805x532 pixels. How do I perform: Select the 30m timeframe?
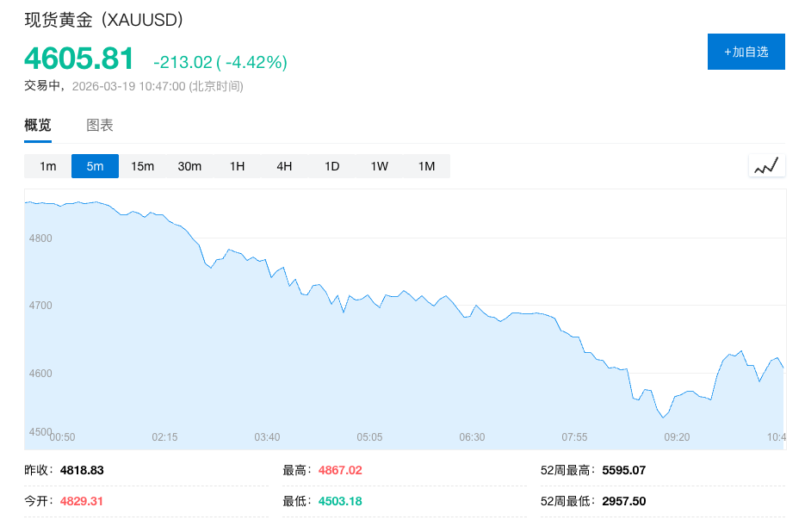189,165
